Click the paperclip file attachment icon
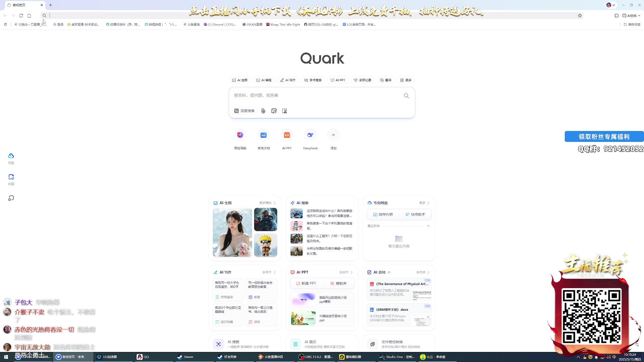The image size is (644, 362). 263,111
